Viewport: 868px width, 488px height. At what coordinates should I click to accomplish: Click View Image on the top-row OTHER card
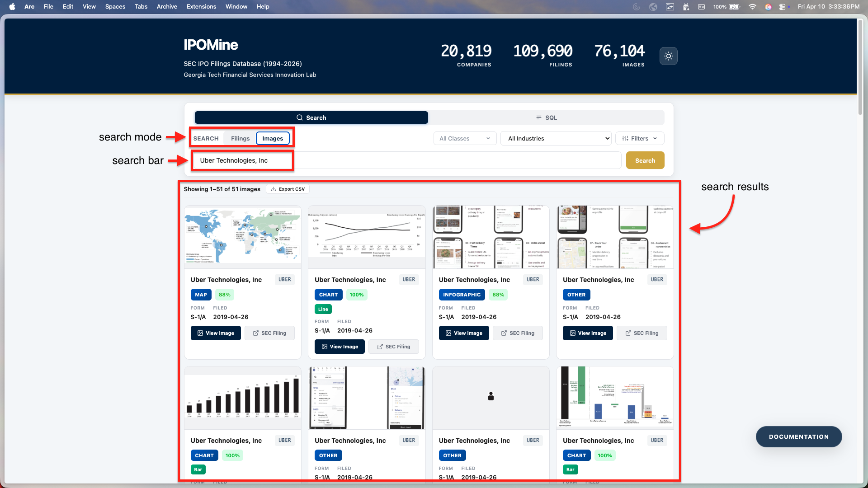click(x=588, y=333)
